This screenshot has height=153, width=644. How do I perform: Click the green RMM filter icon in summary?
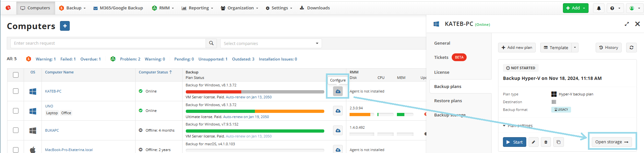[113, 59]
